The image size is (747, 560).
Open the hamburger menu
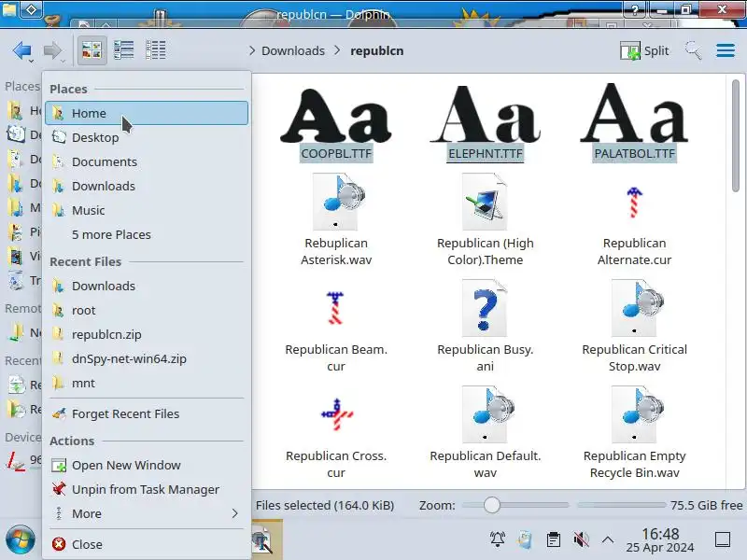tap(726, 50)
